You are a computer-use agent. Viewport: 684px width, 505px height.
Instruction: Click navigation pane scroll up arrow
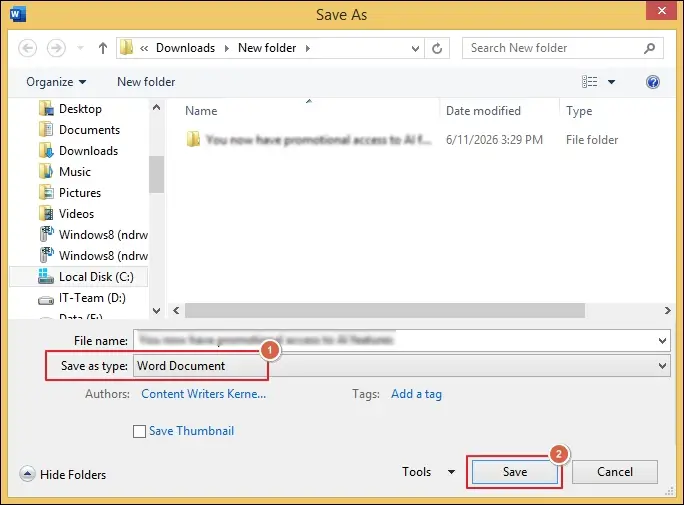point(157,107)
